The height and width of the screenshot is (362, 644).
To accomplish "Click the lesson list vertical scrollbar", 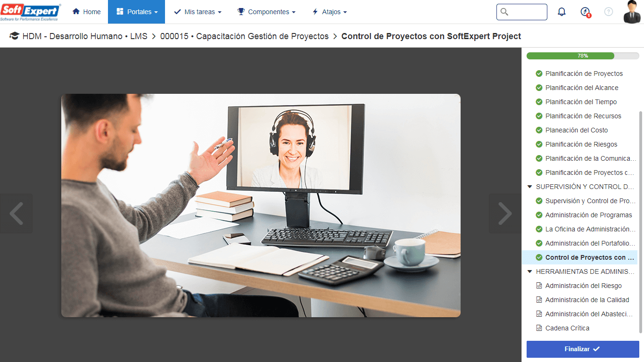I will tap(640, 222).
